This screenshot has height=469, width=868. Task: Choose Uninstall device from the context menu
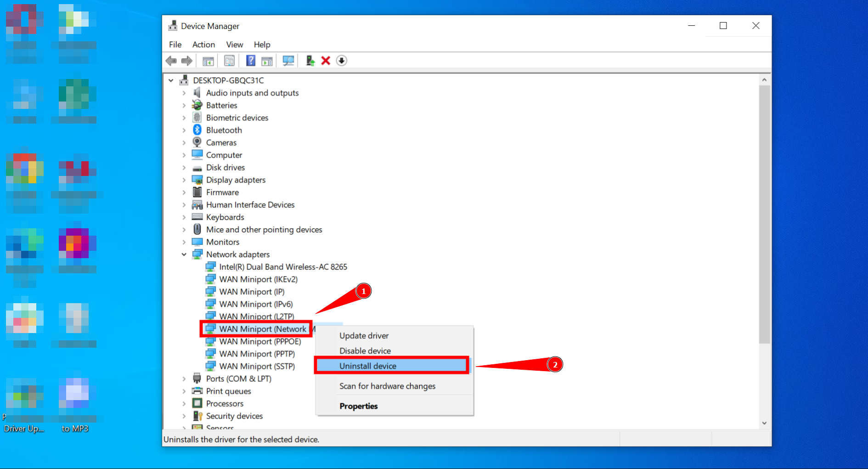(x=367, y=366)
